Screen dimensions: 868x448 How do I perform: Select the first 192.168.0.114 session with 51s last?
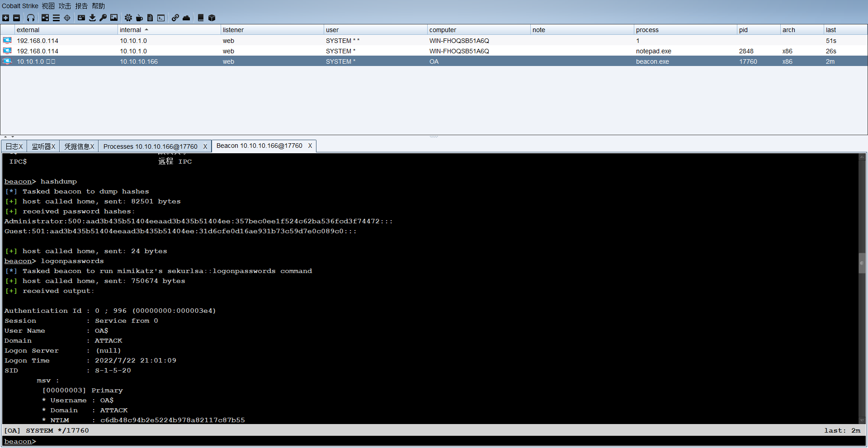coord(434,41)
